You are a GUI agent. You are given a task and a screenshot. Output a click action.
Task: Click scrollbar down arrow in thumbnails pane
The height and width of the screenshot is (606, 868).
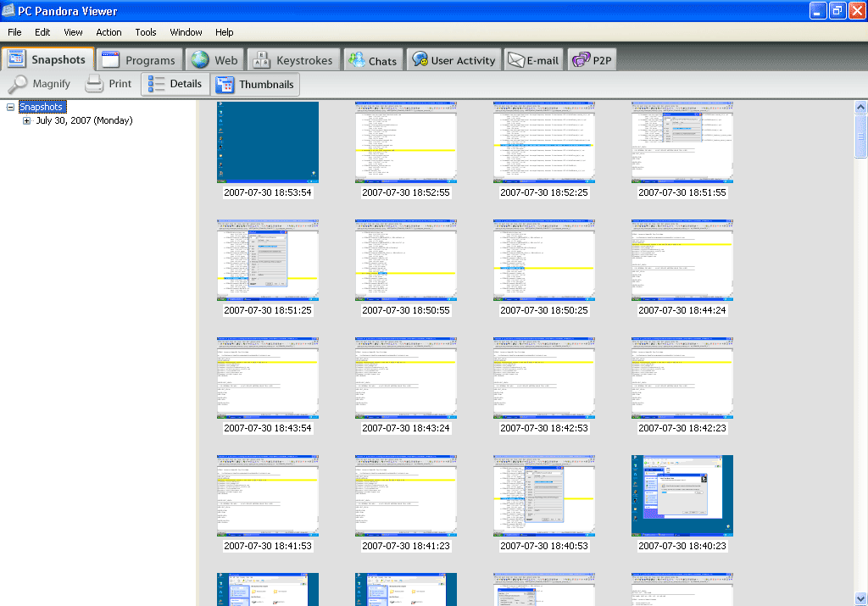click(x=860, y=598)
